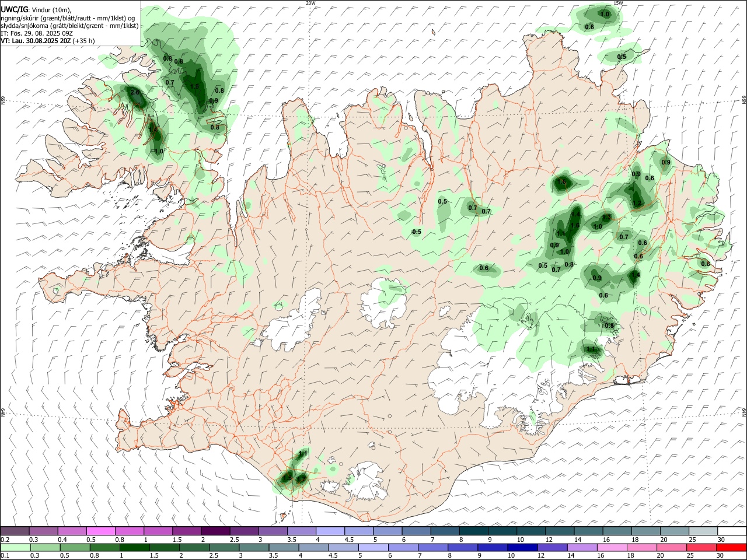Click the '66N' latitude label on right edge
Viewport: 747px width, 560px height.
pyautogui.click(x=744, y=100)
